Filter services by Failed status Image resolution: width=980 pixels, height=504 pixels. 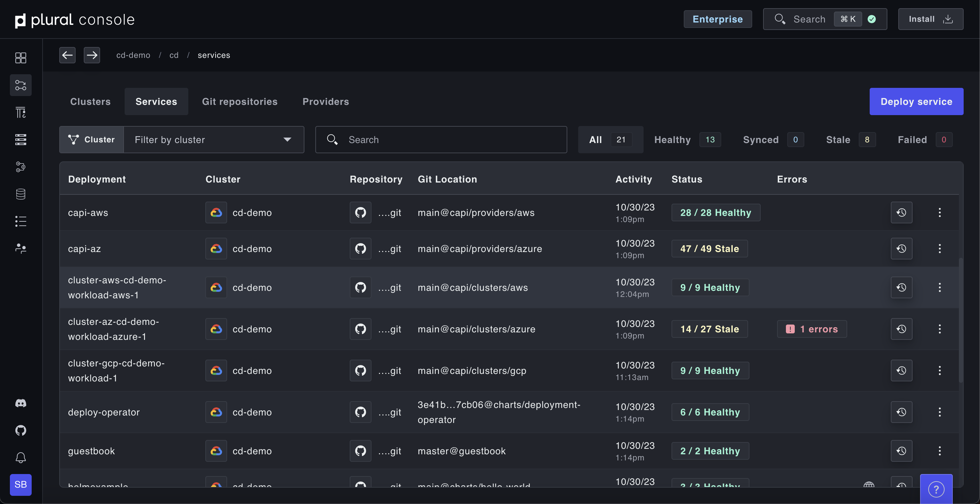925,140
